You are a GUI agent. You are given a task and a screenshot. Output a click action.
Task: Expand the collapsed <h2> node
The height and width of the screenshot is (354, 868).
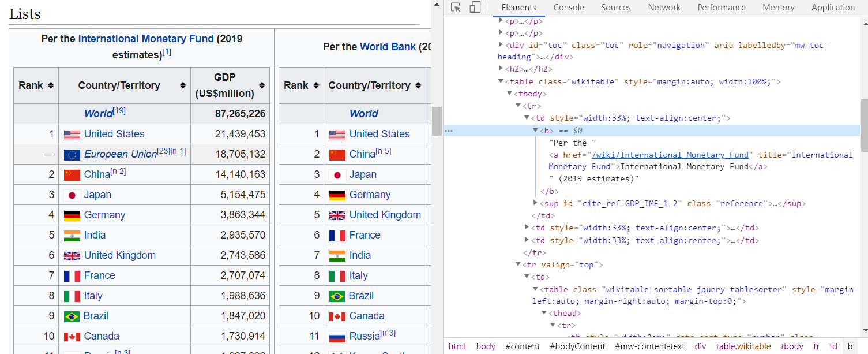click(x=501, y=69)
